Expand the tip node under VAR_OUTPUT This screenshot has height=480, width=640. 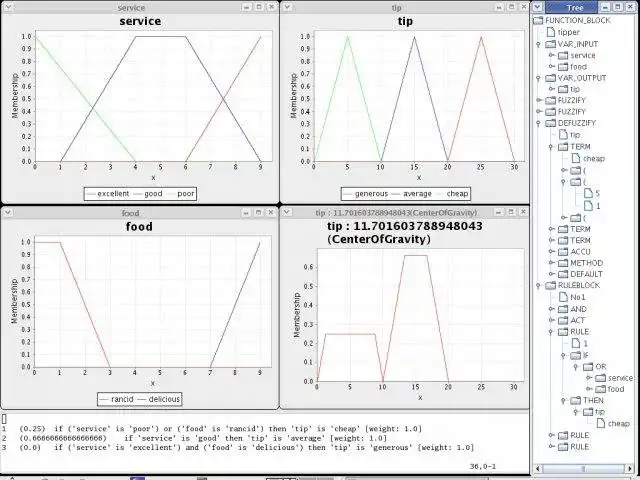(x=551, y=89)
